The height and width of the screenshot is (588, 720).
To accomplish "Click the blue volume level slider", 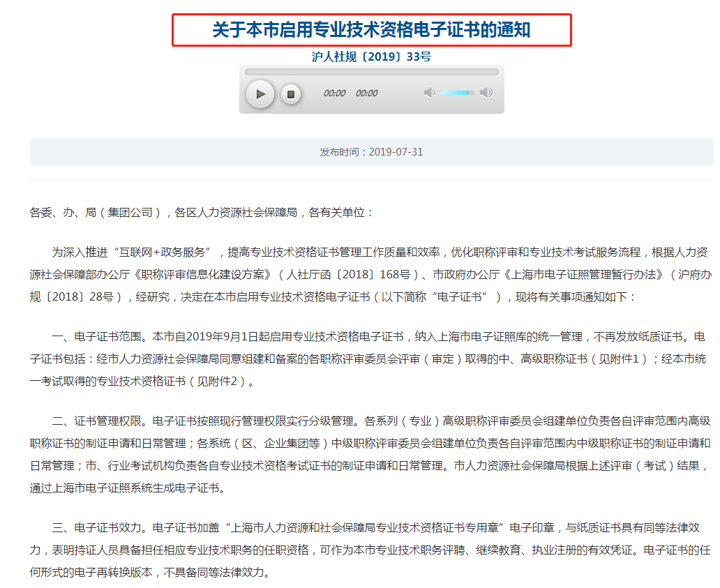I will tap(456, 92).
